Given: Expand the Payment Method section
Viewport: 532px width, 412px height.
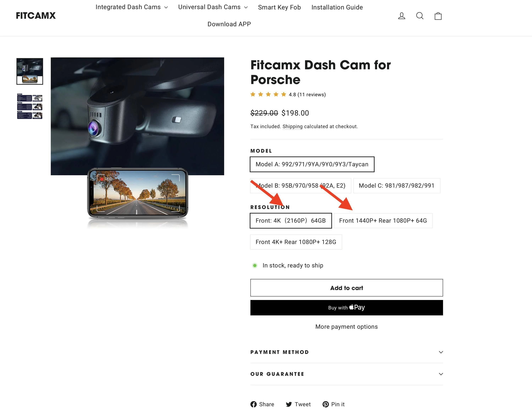Looking at the screenshot, I should click(x=347, y=352).
